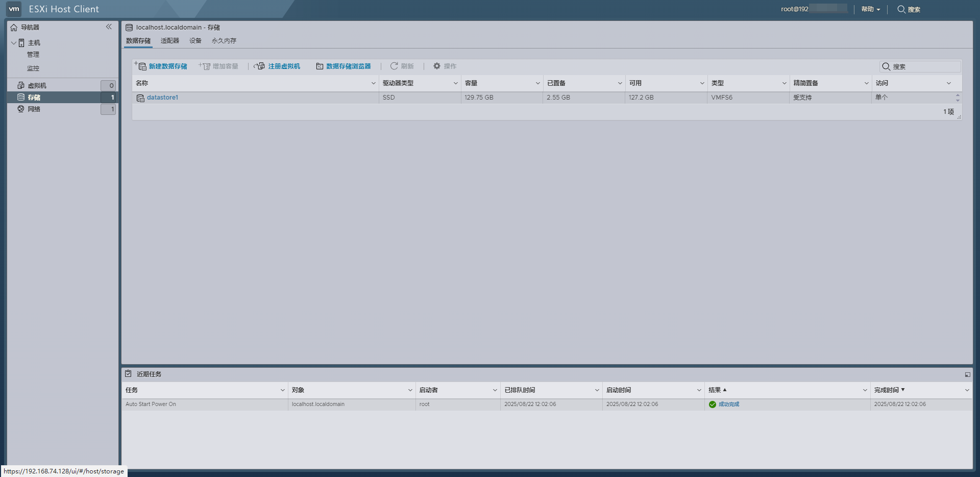Collapse the navigator sidebar with the « arrow

click(109, 27)
